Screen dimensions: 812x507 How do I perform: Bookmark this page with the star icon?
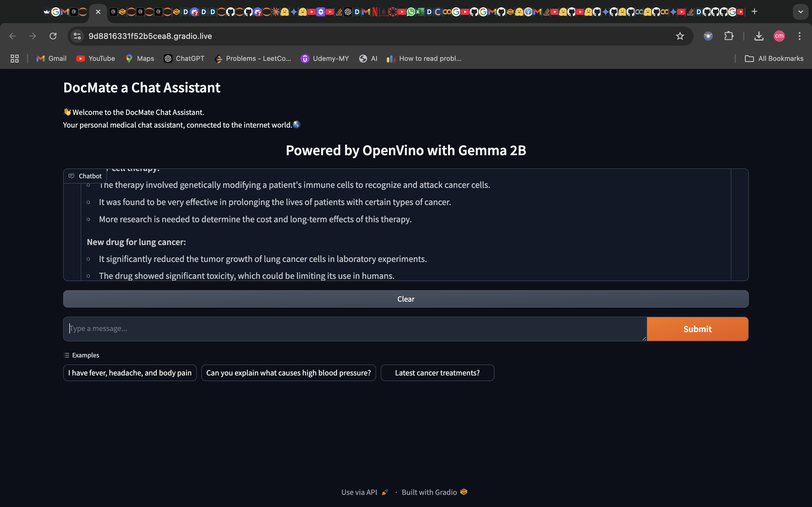pyautogui.click(x=680, y=36)
